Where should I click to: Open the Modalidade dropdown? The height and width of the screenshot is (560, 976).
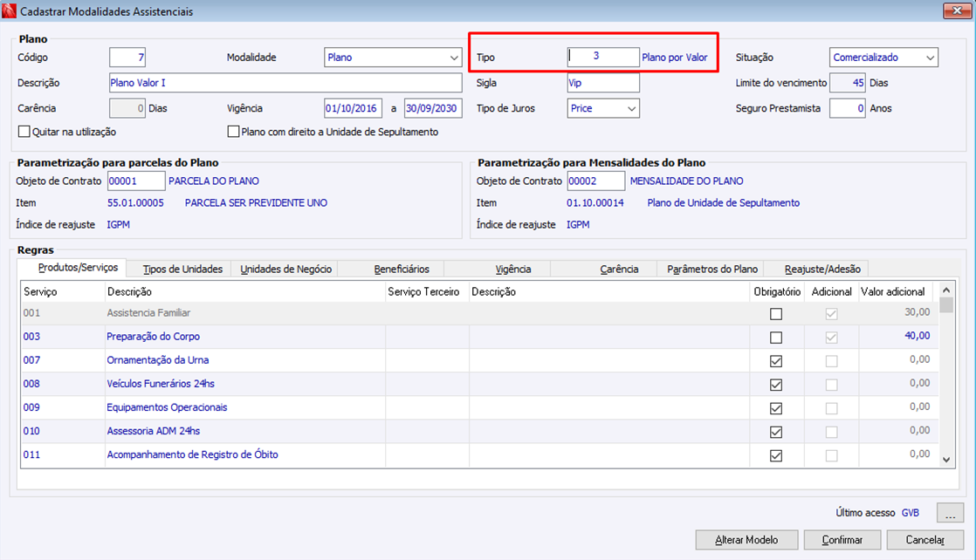(x=393, y=58)
